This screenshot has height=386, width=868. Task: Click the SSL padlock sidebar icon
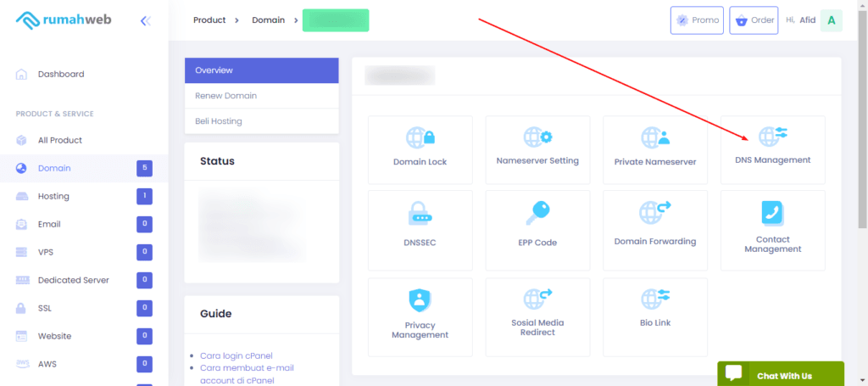coord(21,308)
